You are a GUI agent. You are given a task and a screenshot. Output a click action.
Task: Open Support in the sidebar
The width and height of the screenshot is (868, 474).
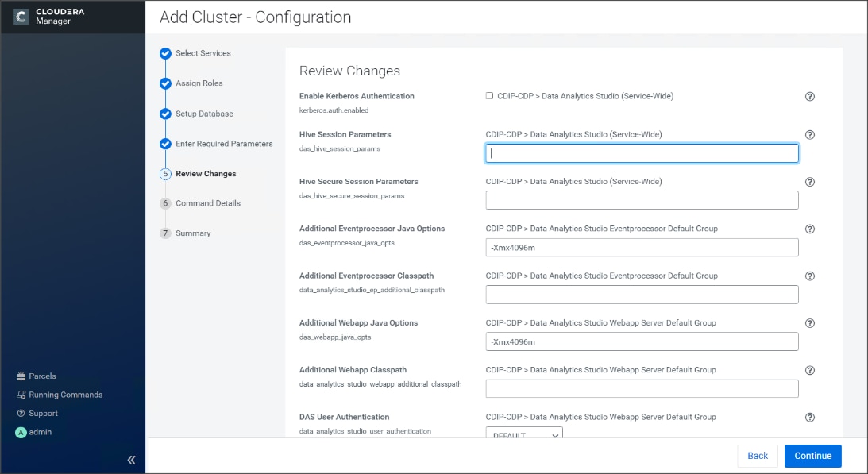43,414
